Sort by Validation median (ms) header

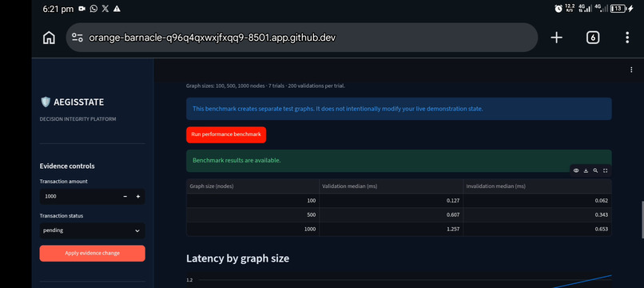click(x=391, y=186)
